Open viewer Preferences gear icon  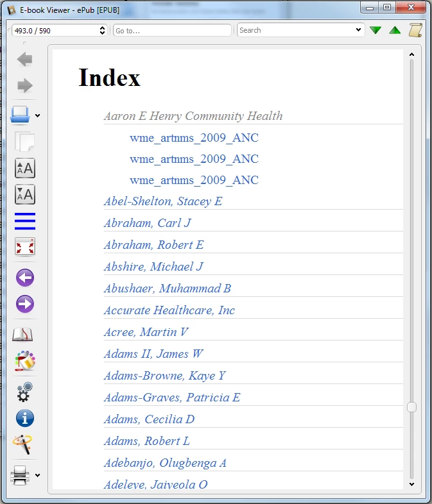coord(25,392)
